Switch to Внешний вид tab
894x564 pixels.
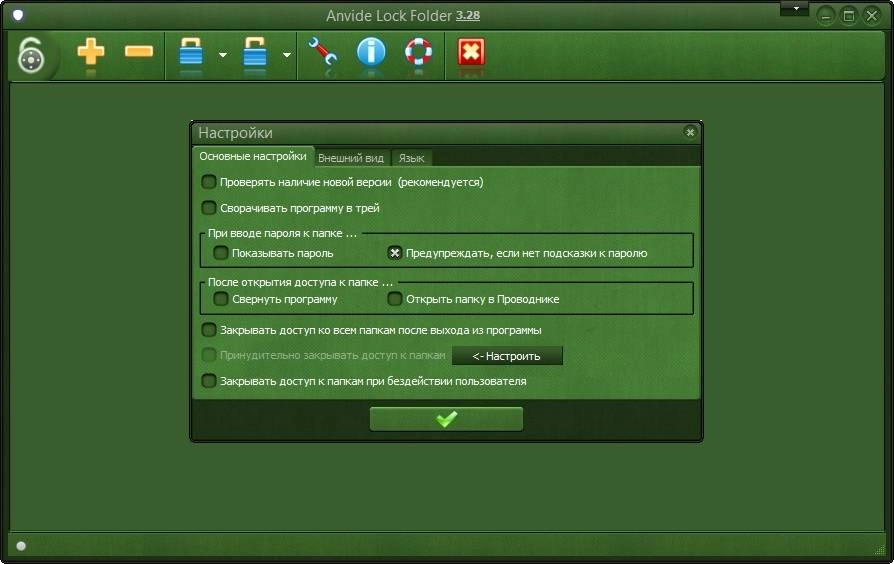pyautogui.click(x=351, y=158)
